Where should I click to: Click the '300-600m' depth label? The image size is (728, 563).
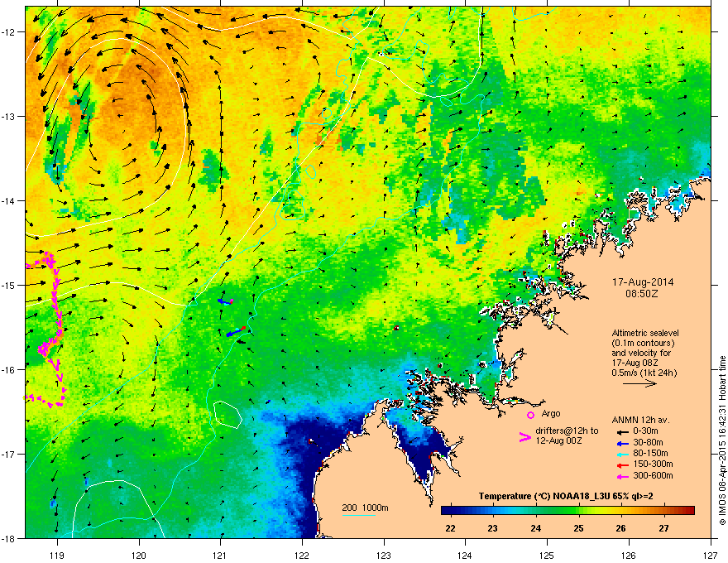point(653,475)
